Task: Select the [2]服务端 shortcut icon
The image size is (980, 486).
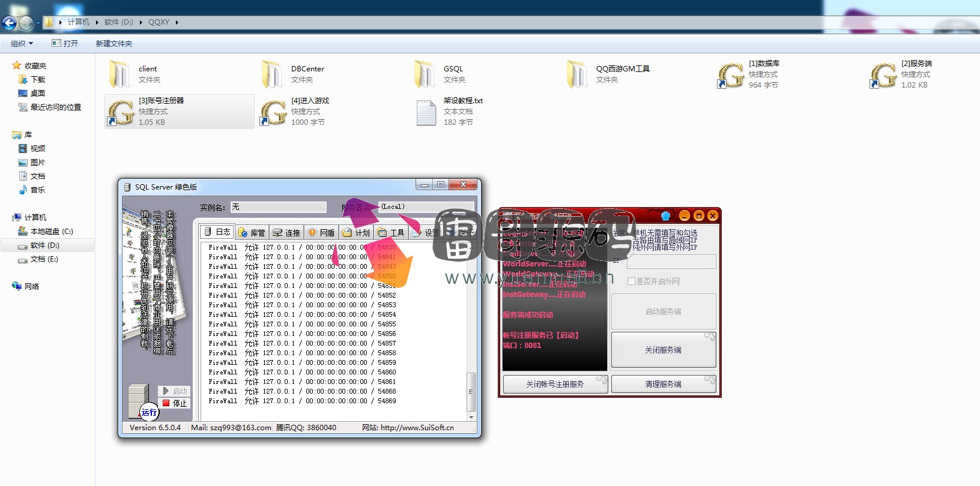Action: tap(883, 75)
